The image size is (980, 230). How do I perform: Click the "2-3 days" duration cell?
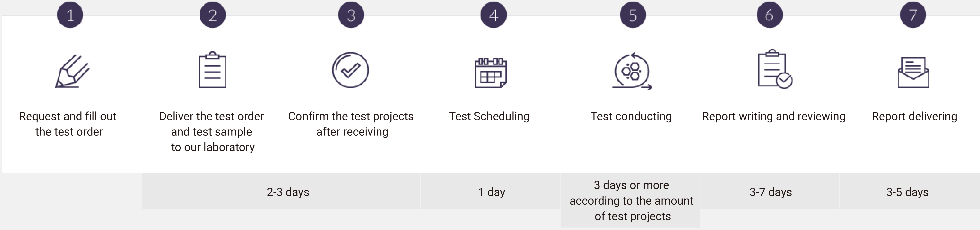pos(281,191)
